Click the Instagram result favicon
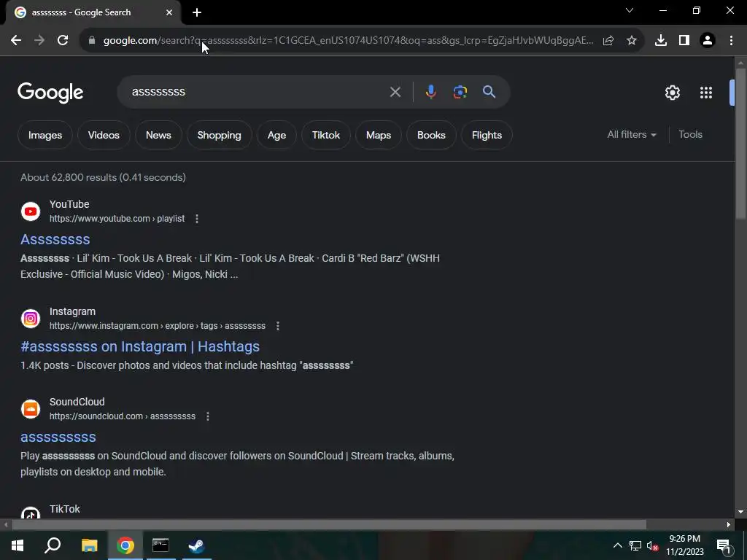The image size is (747, 560). click(31, 319)
